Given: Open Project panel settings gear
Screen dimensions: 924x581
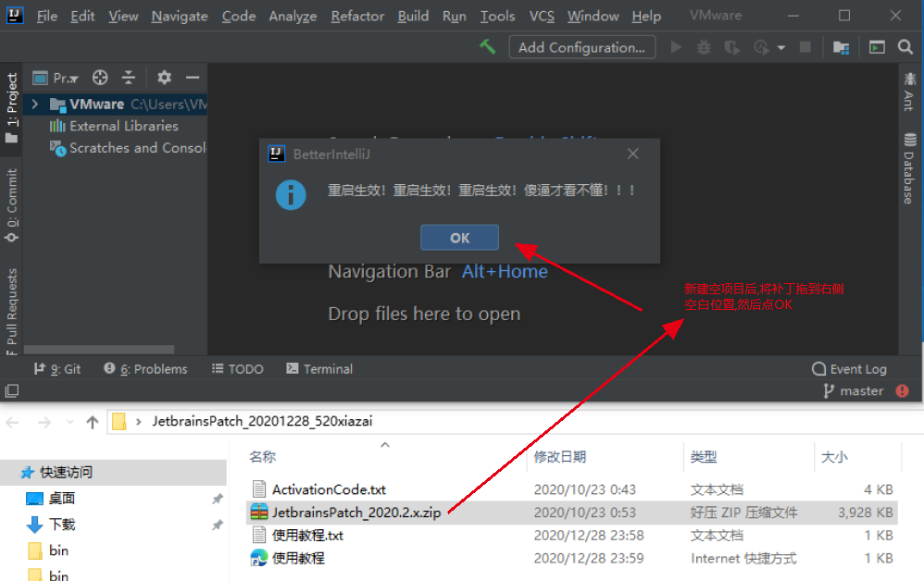Looking at the screenshot, I should pyautogui.click(x=165, y=78).
